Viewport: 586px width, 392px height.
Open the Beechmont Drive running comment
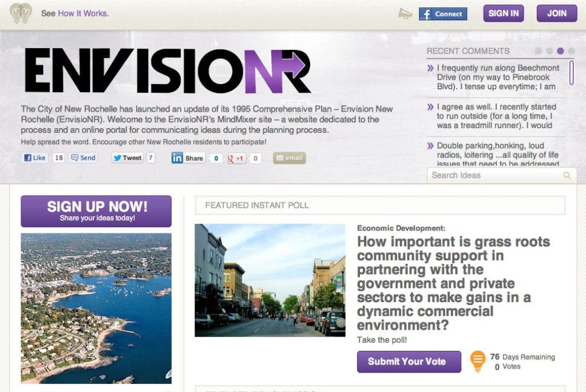coord(496,77)
